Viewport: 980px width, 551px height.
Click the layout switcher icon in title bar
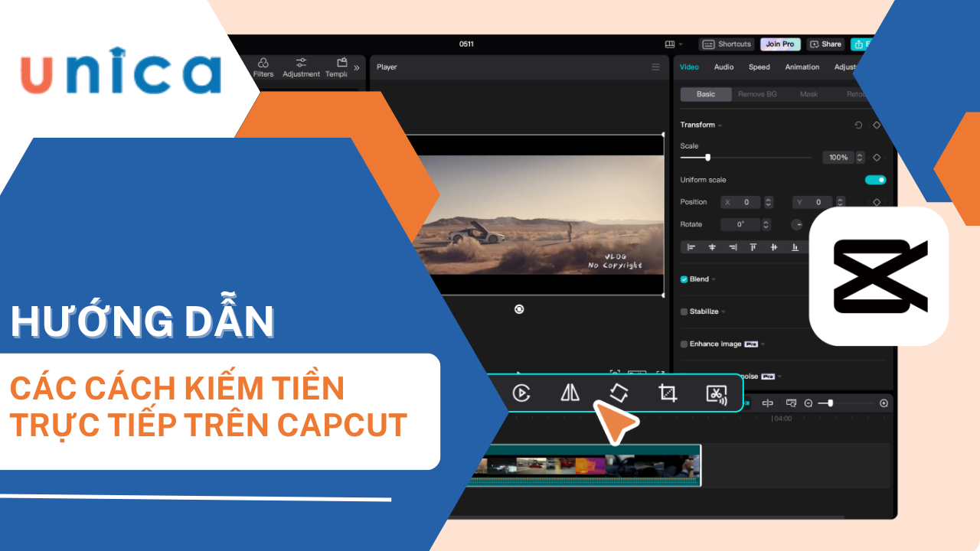point(670,44)
